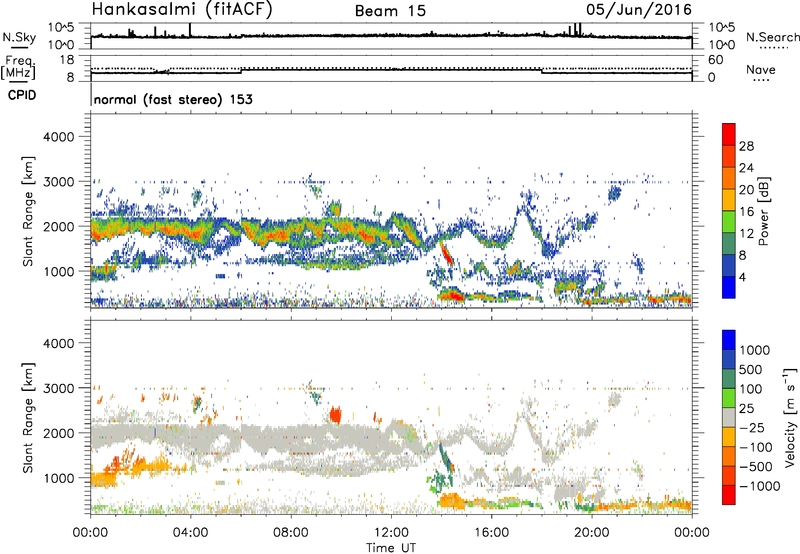
Task: Click the "Nave" legend label
Action: pyautogui.click(x=761, y=69)
